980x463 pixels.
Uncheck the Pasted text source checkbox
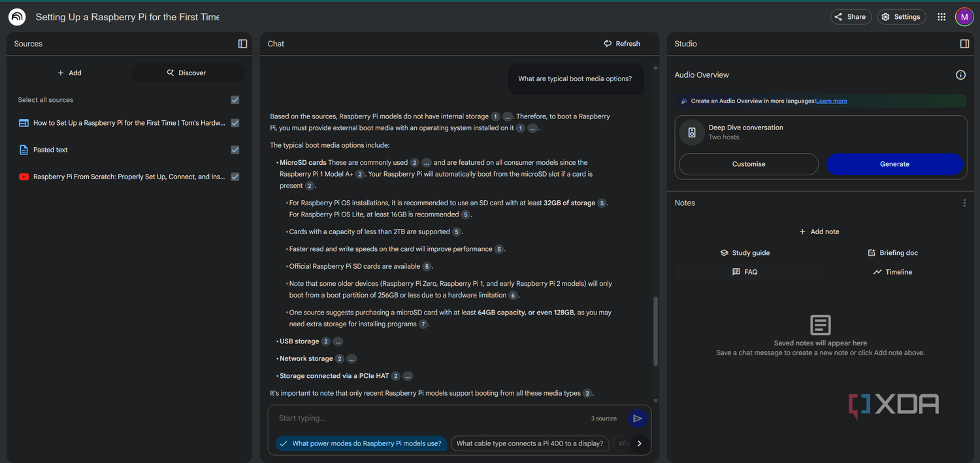coord(235,150)
